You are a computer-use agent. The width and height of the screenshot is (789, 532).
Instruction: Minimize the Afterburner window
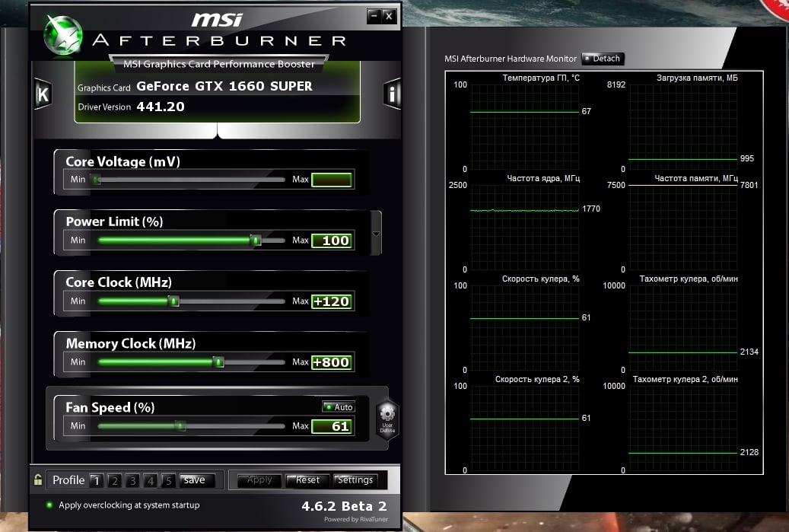pyautogui.click(x=374, y=15)
